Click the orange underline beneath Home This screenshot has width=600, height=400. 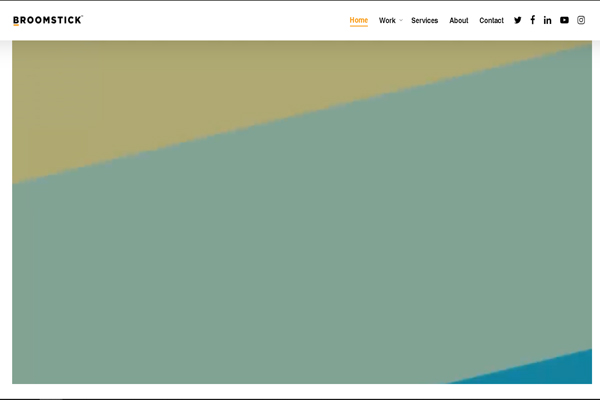[x=358, y=27]
